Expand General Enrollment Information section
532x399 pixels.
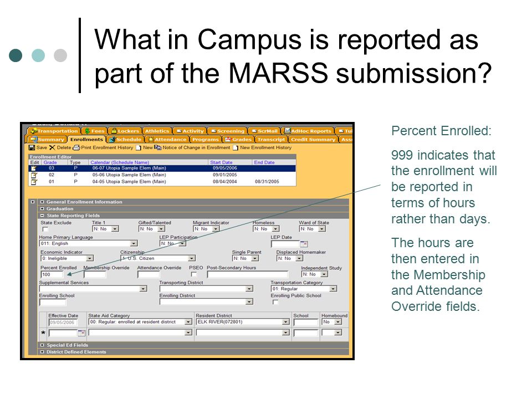42,202
